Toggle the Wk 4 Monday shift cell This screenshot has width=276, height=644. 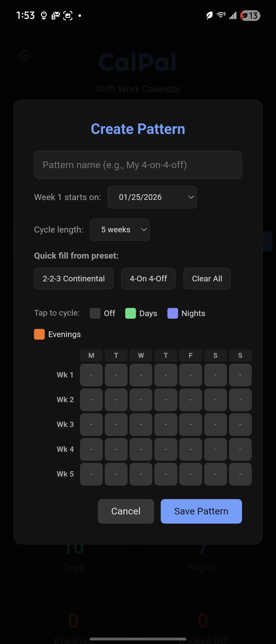point(91,449)
